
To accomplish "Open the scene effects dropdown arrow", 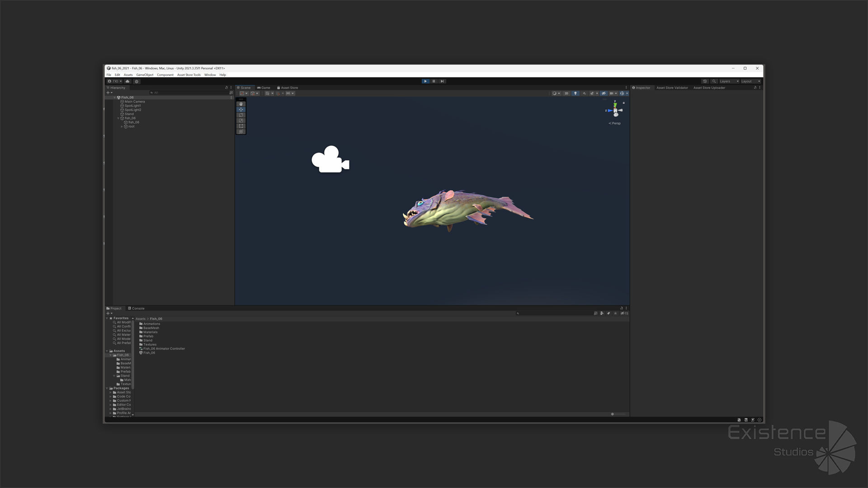I will (597, 94).
